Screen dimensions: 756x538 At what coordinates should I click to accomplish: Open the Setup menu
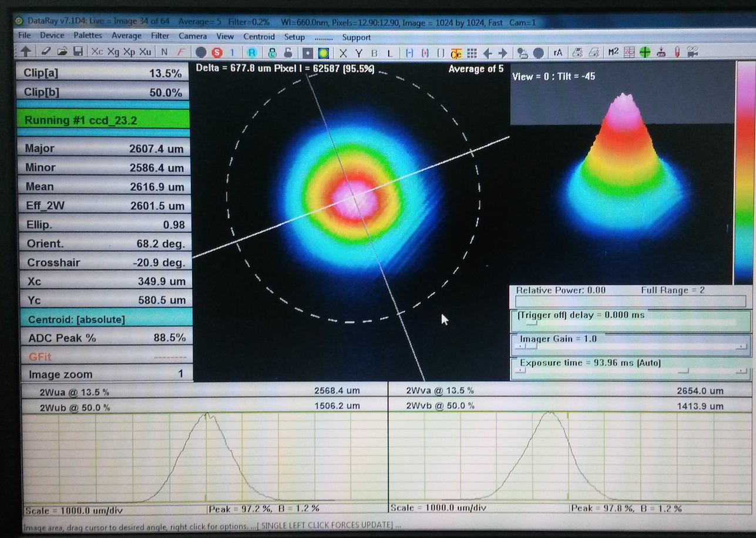tap(295, 37)
